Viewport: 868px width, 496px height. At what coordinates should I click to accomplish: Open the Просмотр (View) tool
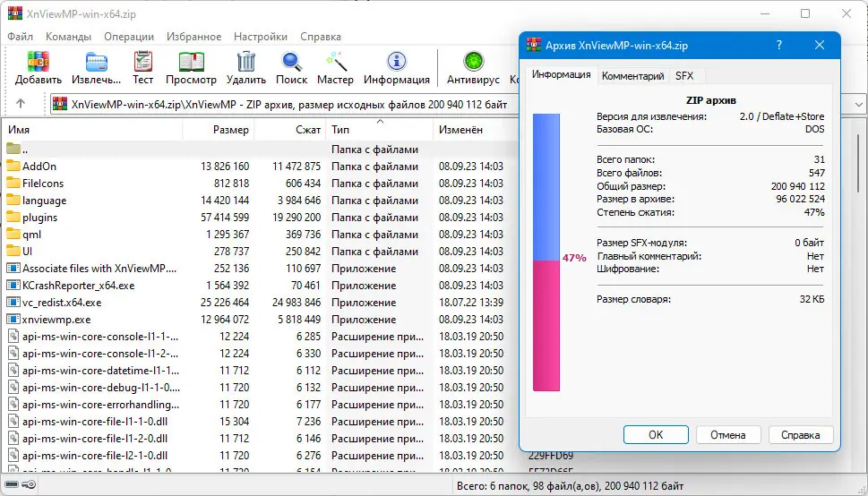pos(191,61)
